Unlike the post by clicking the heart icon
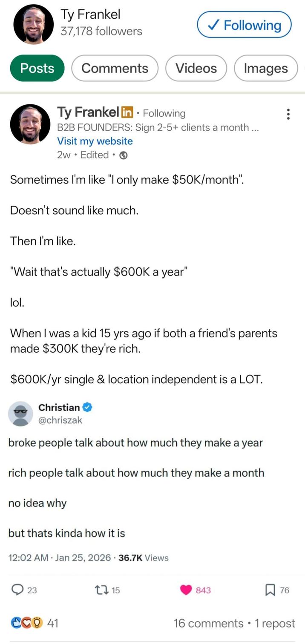The width and height of the screenshot is (305, 644). pyautogui.click(x=186, y=590)
